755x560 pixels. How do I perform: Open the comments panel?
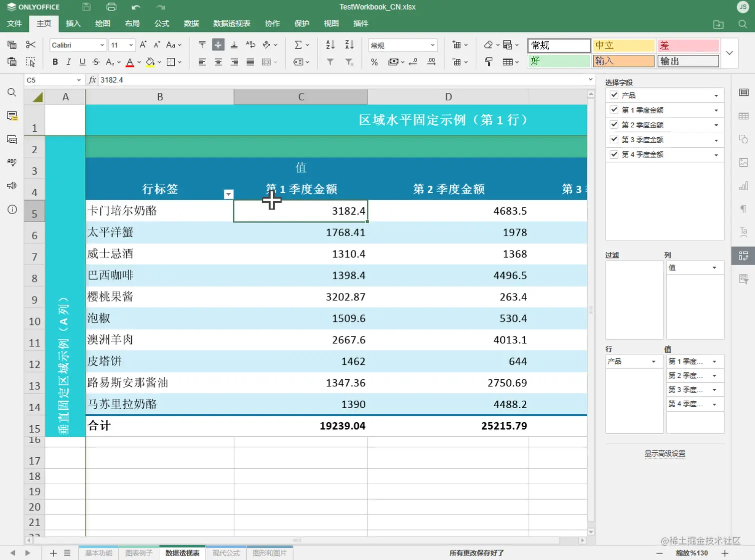[12, 116]
